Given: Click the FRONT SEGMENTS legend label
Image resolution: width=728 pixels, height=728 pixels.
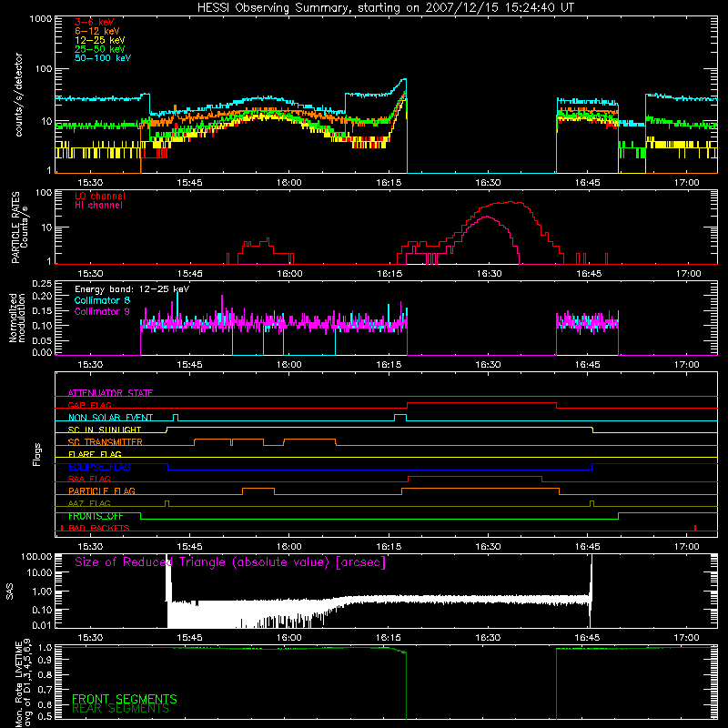Looking at the screenshot, I should 125,699.
